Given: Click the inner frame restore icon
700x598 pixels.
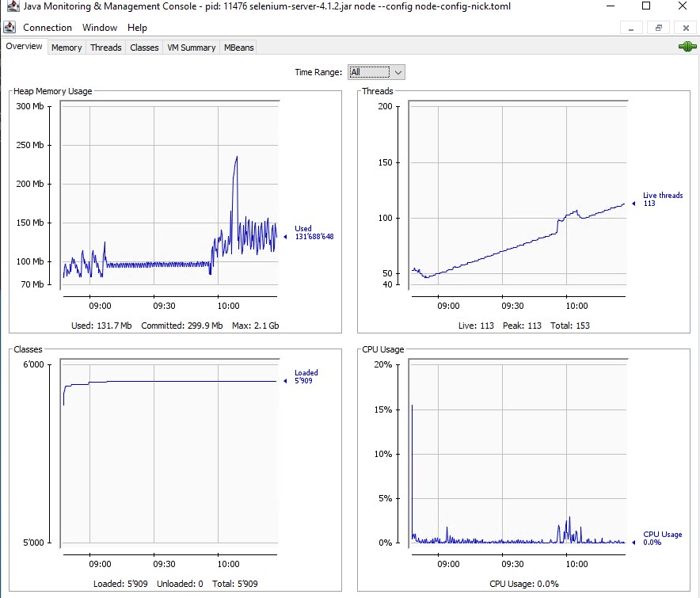Looking at the screenshot, I should [657, 27].
